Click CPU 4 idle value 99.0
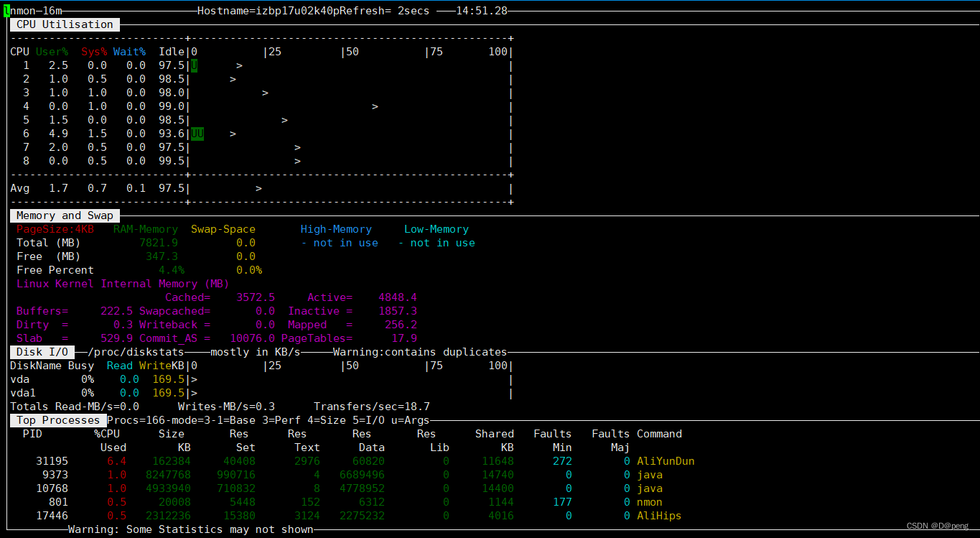The image size is (980, 538). point(172,106)
